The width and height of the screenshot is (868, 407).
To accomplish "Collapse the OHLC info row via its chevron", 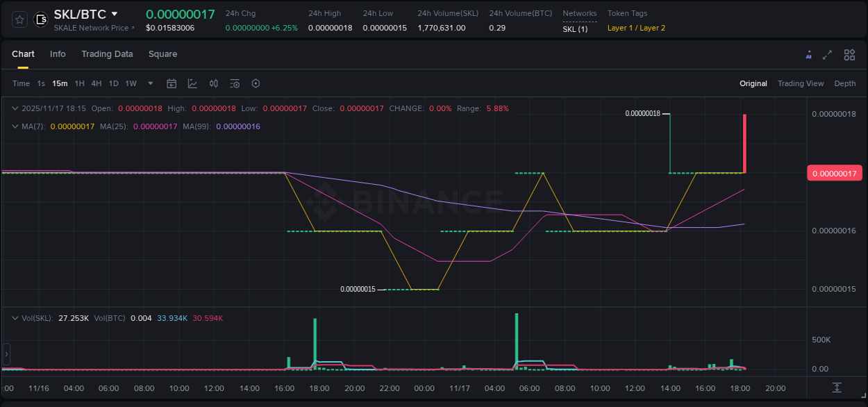I will 15,108.
